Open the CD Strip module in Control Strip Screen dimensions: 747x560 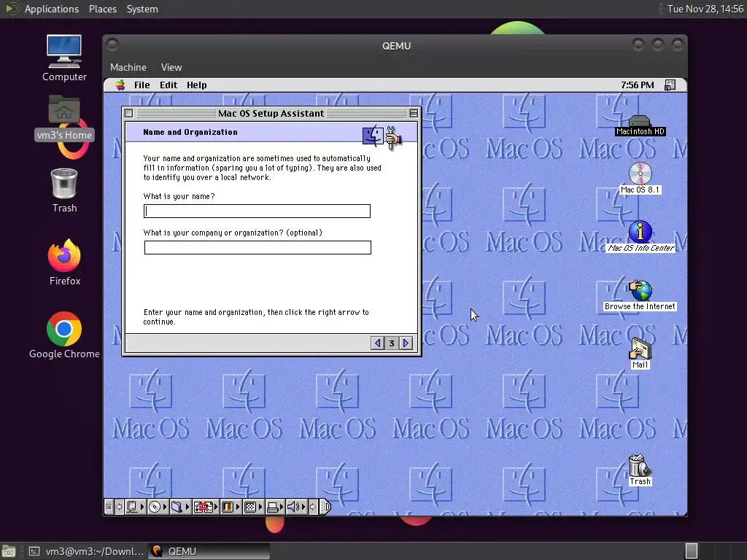pyautogui.click(x=158, y=507)
